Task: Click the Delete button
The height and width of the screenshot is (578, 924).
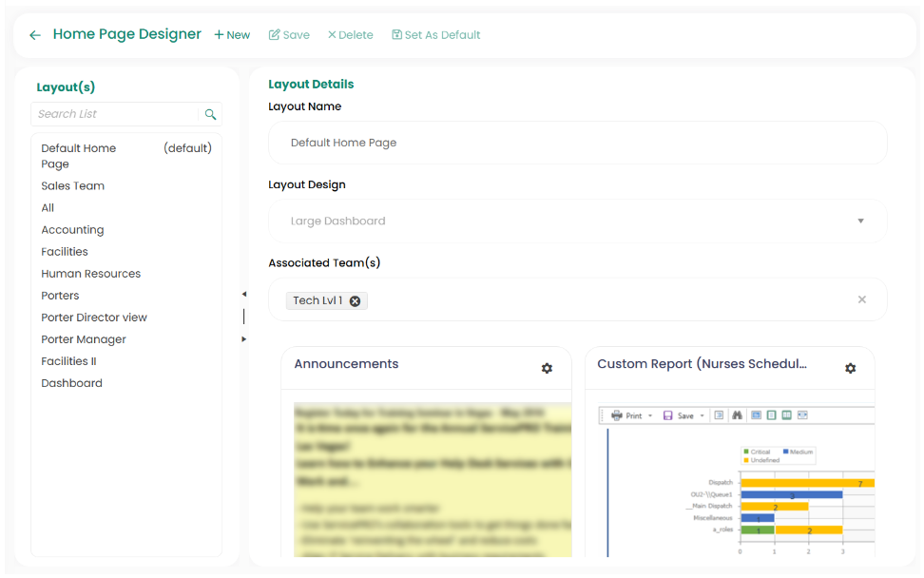Action: point(350,35)
